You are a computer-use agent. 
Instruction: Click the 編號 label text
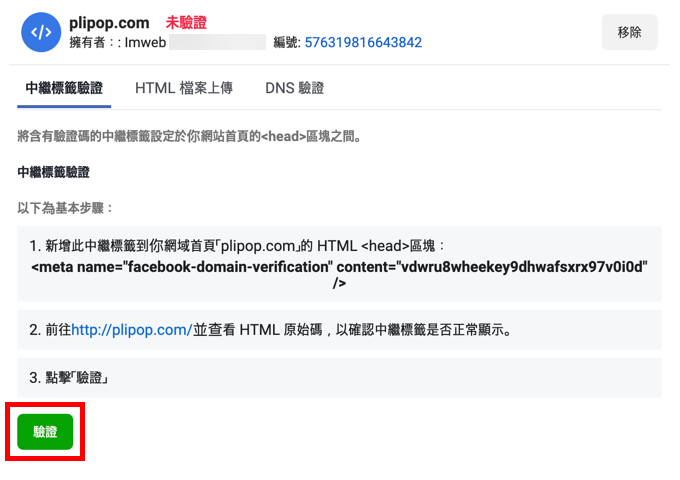tap(287, 42)
